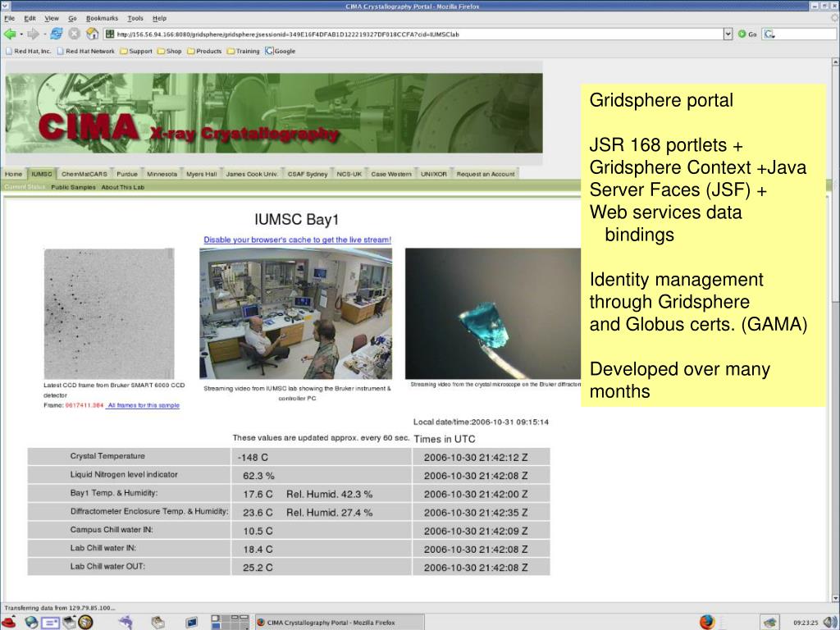Switch to the CSAF Sydney tab
Viewport: 840px width, 630px height.
[308, 174]
